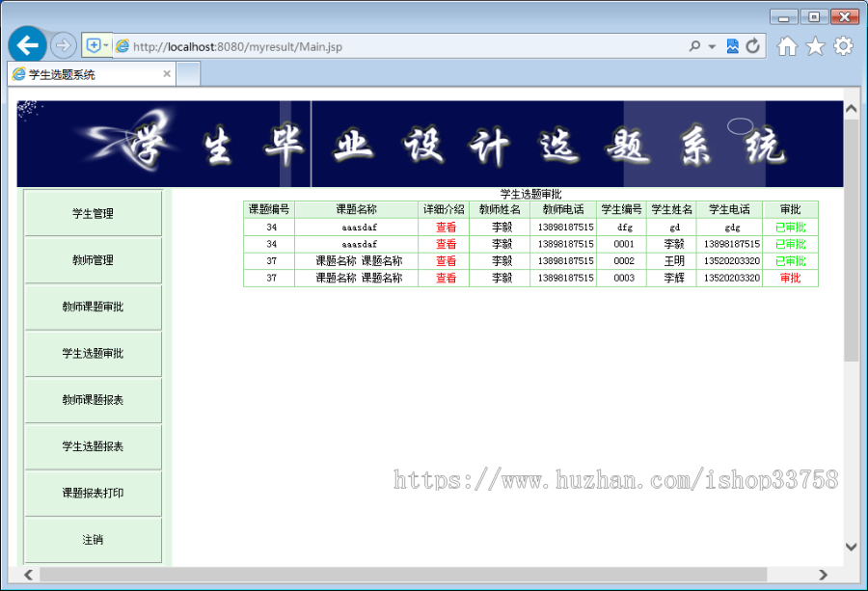The width and height of the screenshot is (868, 591).
Task: Close the 学生选题系统 tab
Action: (x=167, y=73)
